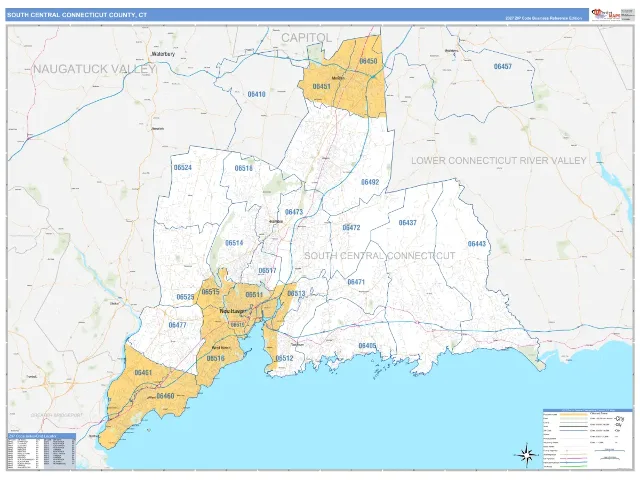The height and width of the screenshot is (480, 640).
Task: Click the ZIP code label 06410
Action: pos(256,94)
